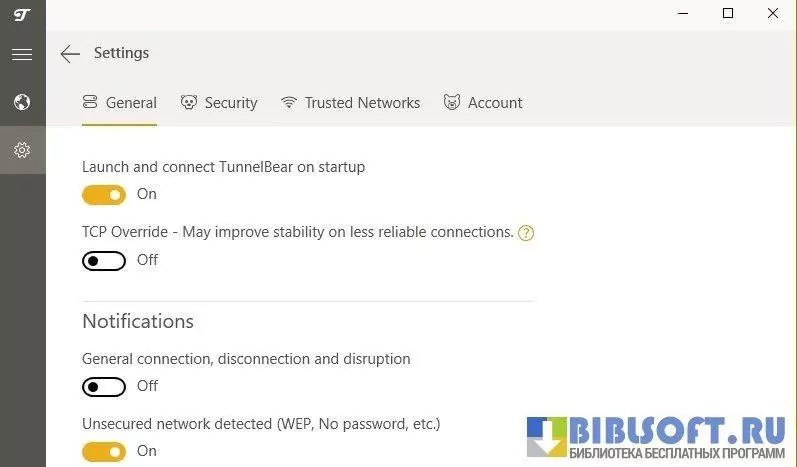The image size is (797, 467).
Task: Go back using the arrow
Action: 69,54
